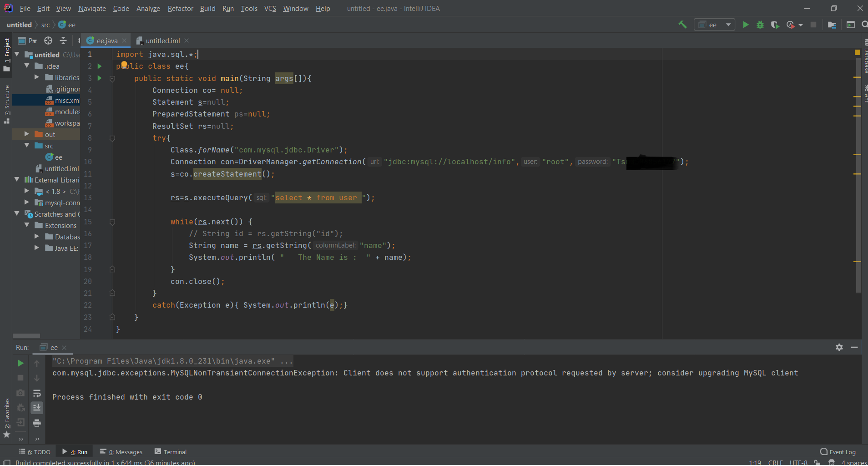
Task: Collapse the src folder
Action: pos(27,145)
